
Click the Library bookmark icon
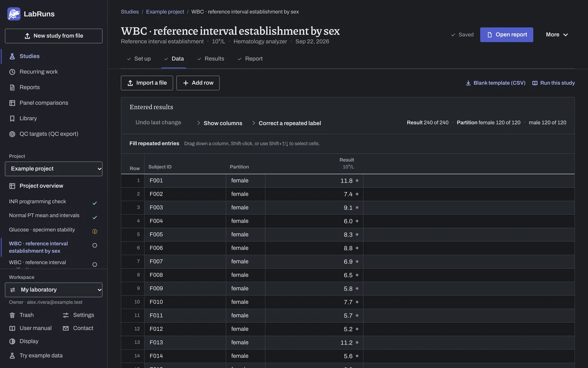(x=12, y=119)
